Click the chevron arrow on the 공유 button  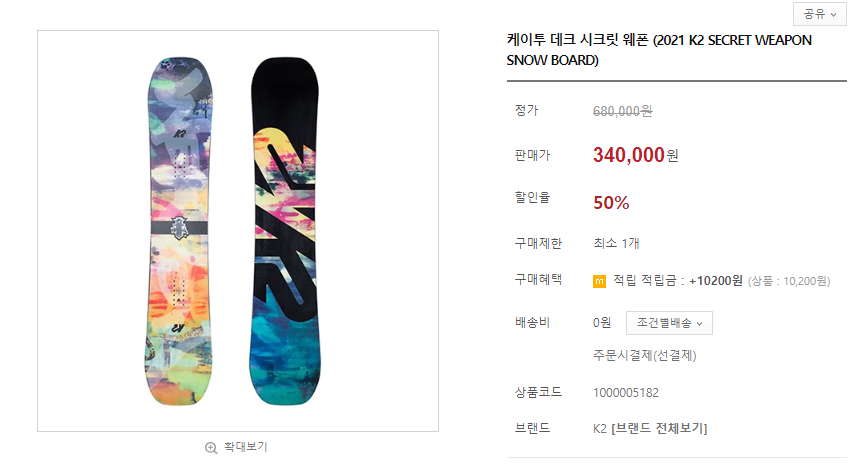pos(833,15)
